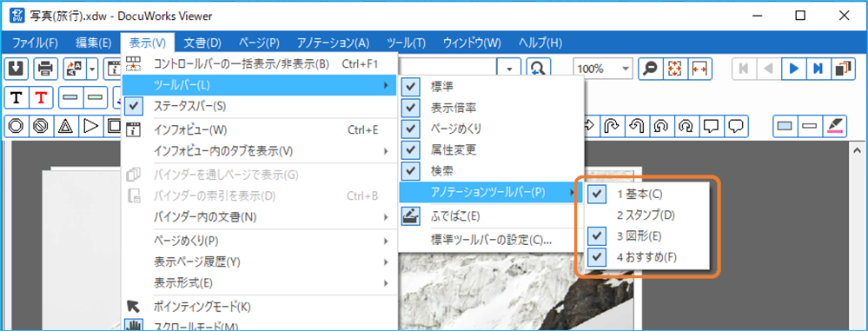Select the double triangle shape tool
This screenshot has width=868, height=331.
pyautogui.click(x=66, y=127)
